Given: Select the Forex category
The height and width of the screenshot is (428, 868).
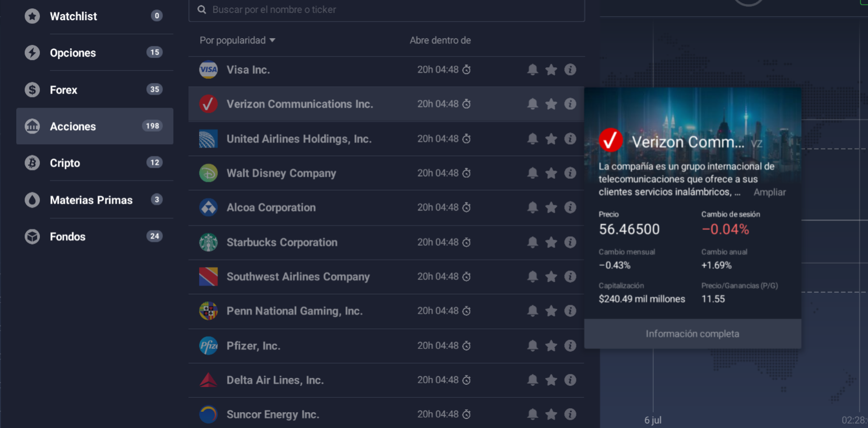Looking at the screenshot, I should (95, 90).
